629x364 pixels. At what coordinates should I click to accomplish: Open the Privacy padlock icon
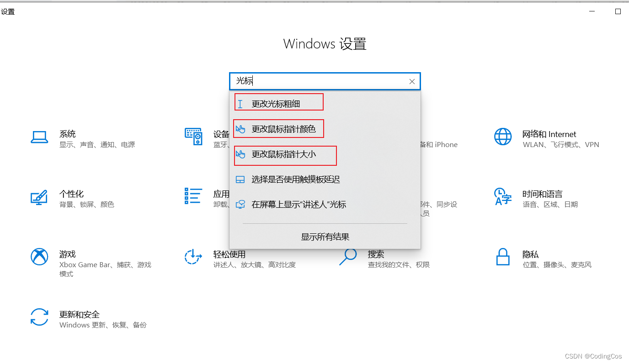point(503,257)
